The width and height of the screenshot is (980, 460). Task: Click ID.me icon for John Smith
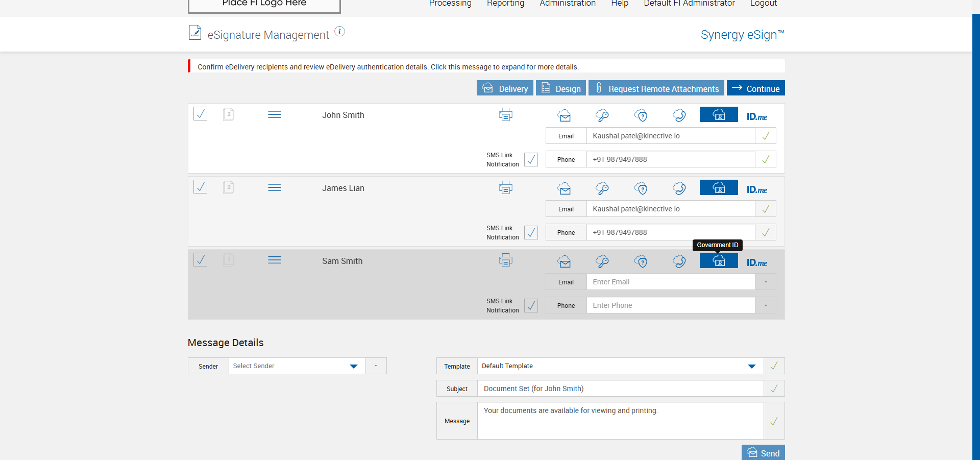coord(757,117)
